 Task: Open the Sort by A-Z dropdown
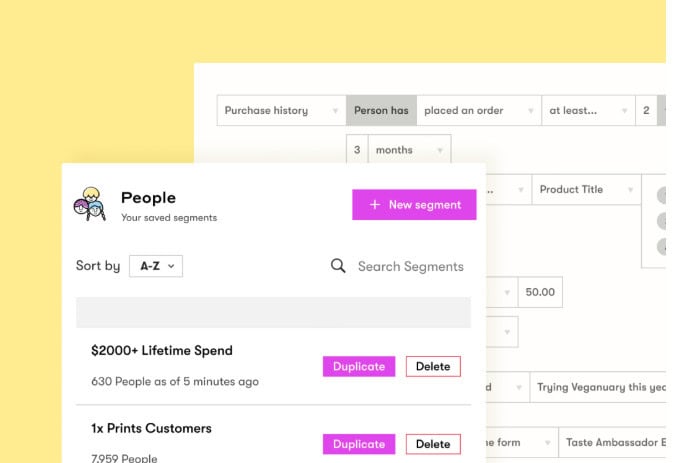[156, 266]
